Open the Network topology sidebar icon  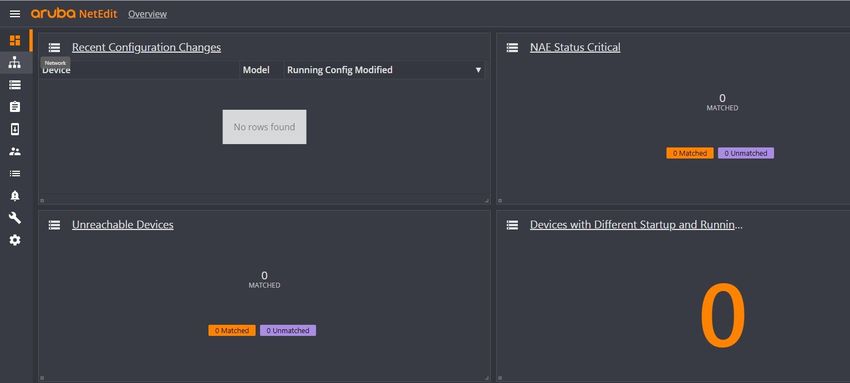(x=15, y=63)
